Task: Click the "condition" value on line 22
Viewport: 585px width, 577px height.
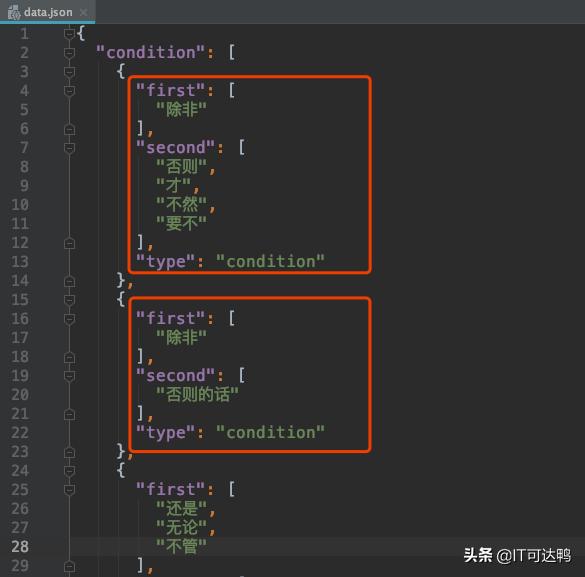Action: [x=270, y=433]
